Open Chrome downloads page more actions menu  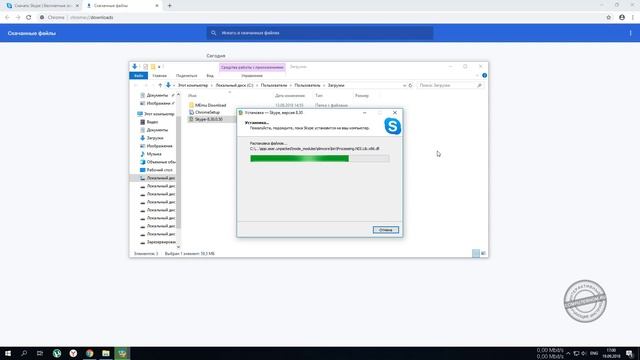click(x=630, y=33)
